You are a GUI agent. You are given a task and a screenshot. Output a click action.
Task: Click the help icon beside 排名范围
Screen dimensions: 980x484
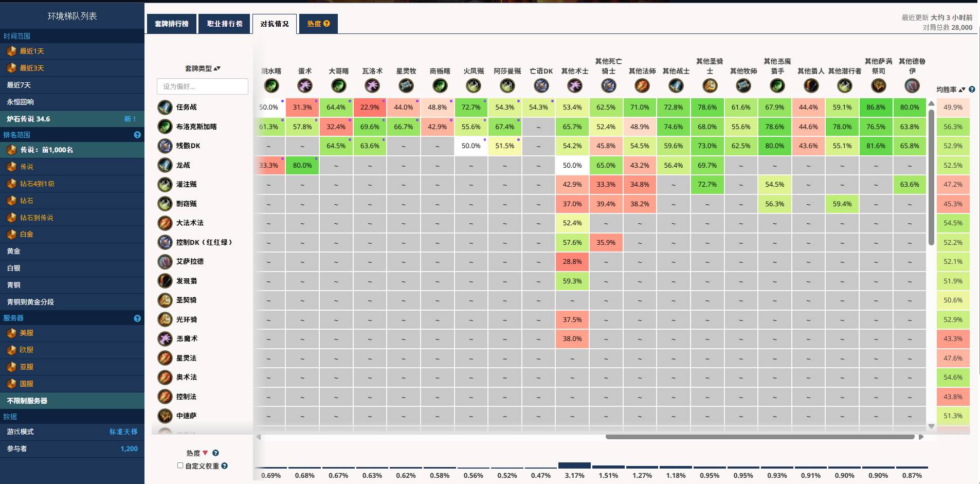(137, 135)
